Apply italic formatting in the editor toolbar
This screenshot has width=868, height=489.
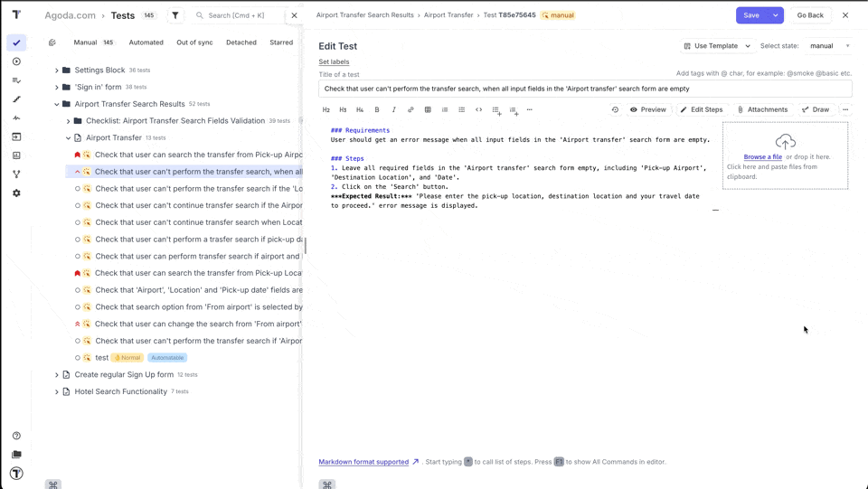[x=393, y=110]
